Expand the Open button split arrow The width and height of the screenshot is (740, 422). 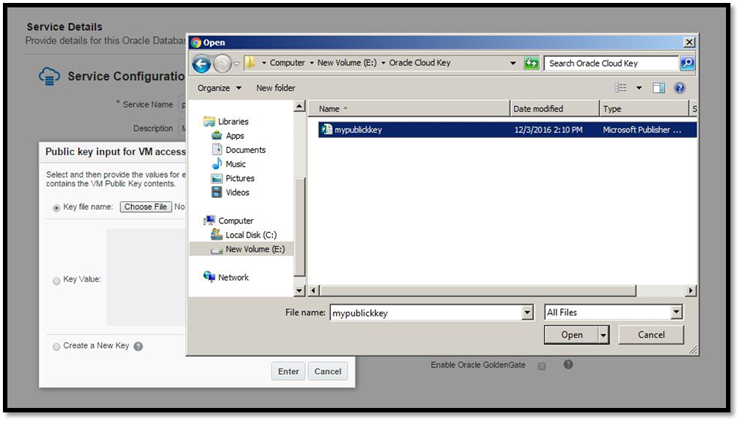(603, 335)
